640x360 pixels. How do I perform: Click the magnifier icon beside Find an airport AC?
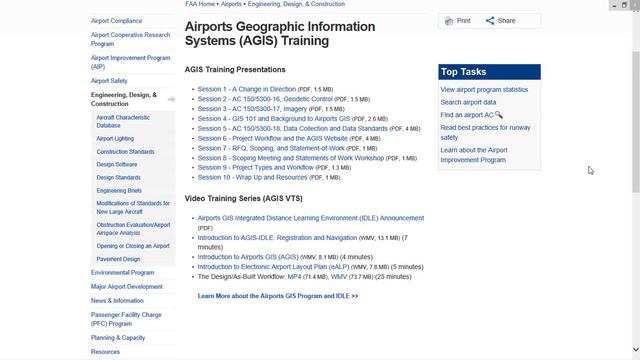tap(499, 115)
